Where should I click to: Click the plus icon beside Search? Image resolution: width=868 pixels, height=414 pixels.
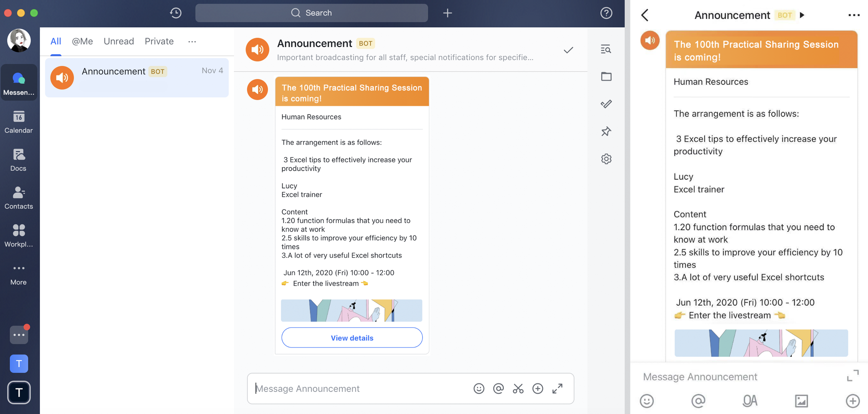[x=447, y=13]
